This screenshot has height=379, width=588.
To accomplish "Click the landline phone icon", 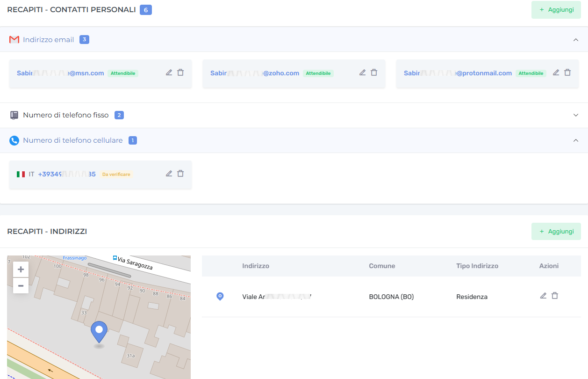I will click(x=14, y=115).
